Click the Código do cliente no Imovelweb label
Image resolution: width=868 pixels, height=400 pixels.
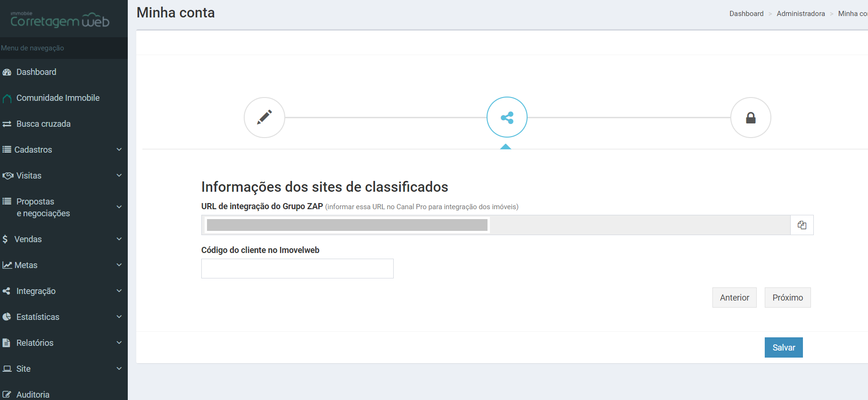(x=260, y=250)
